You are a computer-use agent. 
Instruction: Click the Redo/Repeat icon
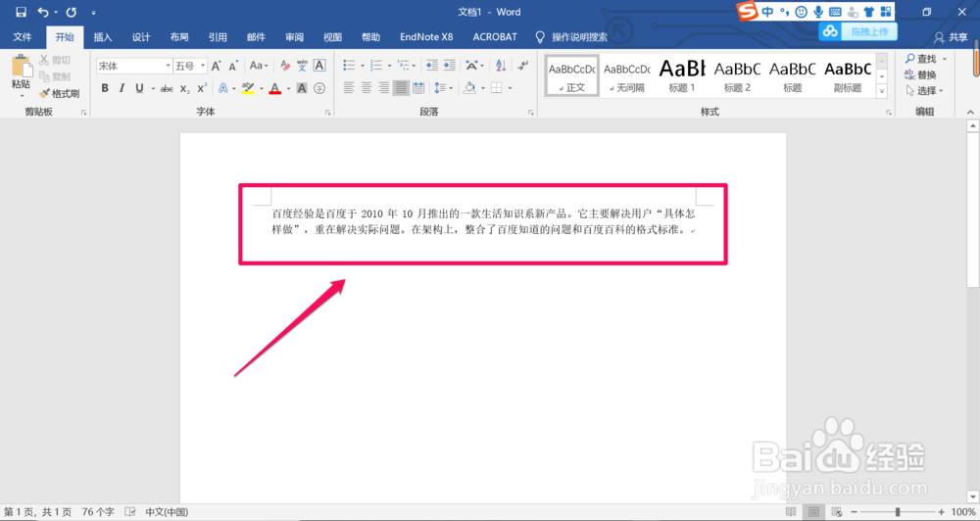[72, 12]
